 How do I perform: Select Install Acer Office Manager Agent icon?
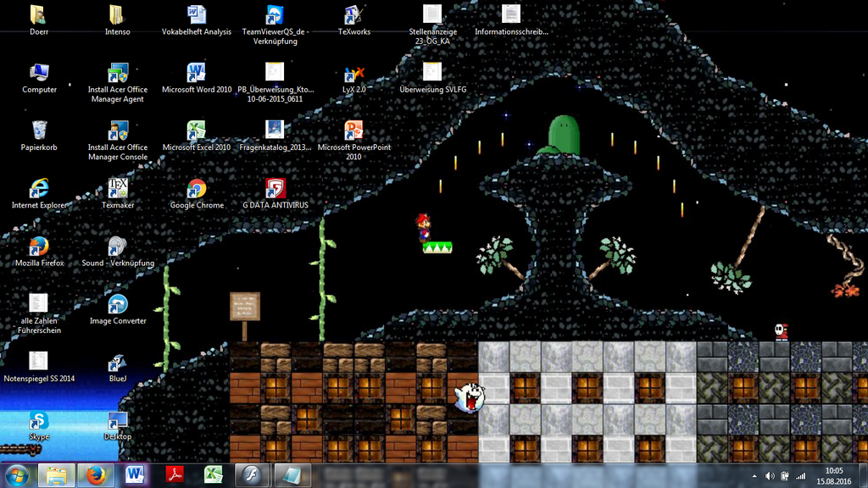(117, 73)
